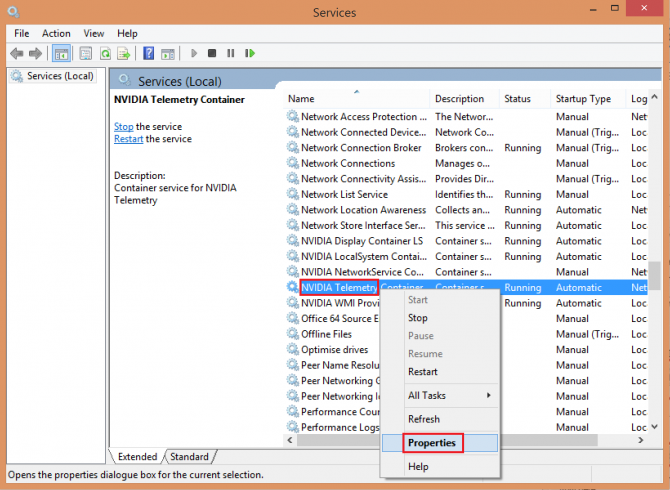Click the Back arrow toolbar icon
The image size is (670, 490).
[17, 53]
